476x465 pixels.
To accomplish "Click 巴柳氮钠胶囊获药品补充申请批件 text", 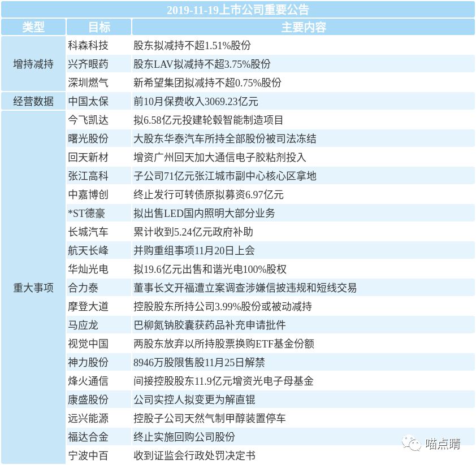I will point(210,325).
